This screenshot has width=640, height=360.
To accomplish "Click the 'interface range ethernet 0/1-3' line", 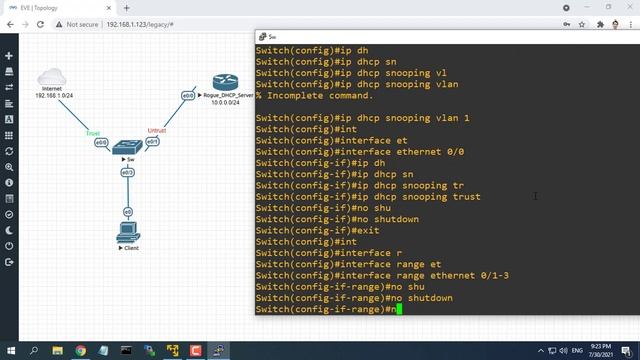I will click(x=382, y=276).
